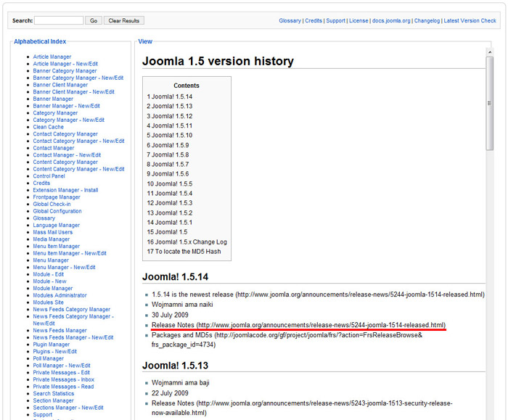
Task: Open Poll Manager index entry
Action: click(49, 358)
